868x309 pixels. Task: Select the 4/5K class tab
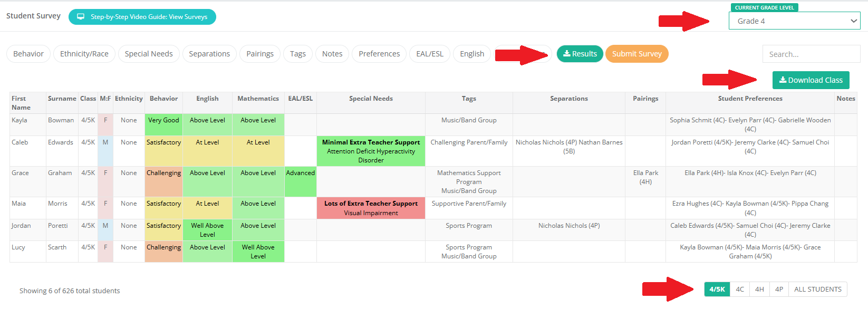717,289
